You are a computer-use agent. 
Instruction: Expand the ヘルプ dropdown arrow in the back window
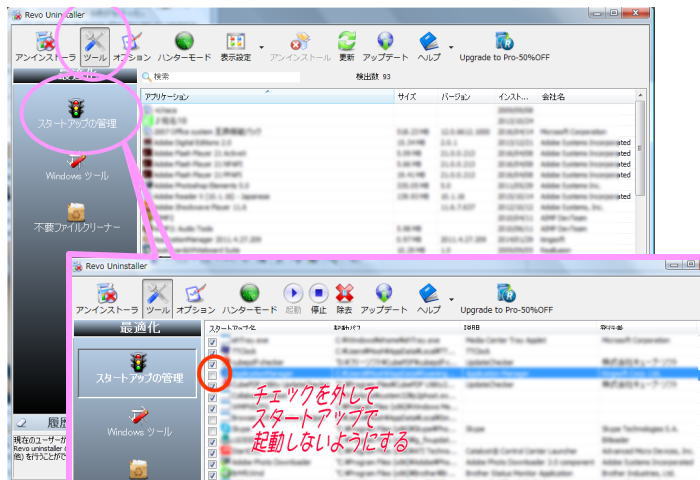[x=451, y=47]
